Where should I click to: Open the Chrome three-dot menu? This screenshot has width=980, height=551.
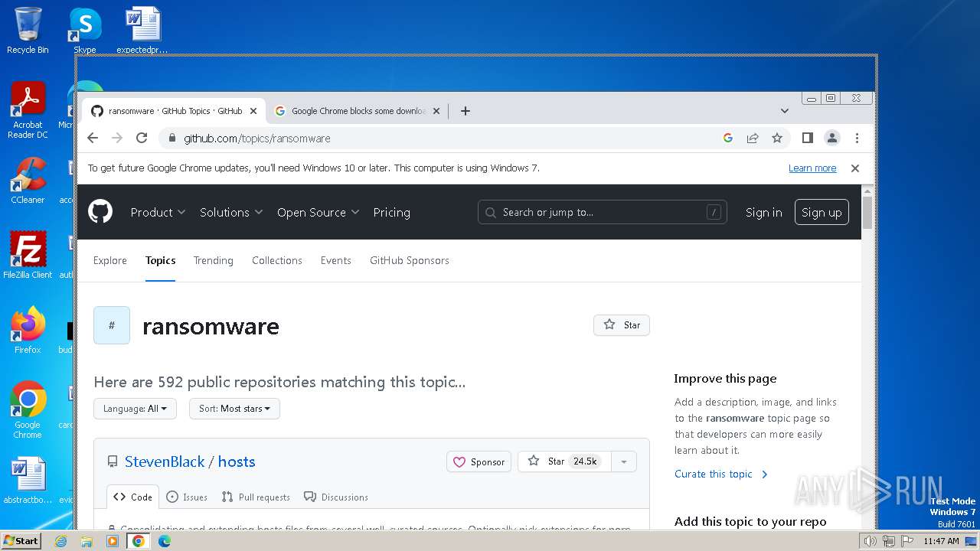tap(857, 138)
